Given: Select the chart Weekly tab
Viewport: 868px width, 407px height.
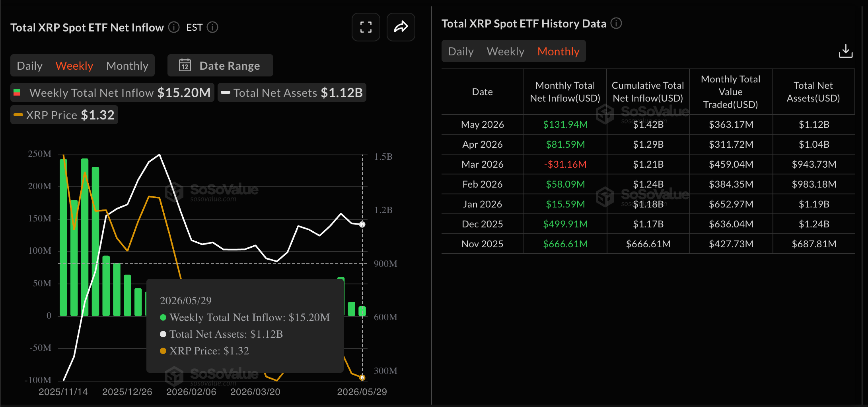Looking at the screenshot, I should (74, 66).
